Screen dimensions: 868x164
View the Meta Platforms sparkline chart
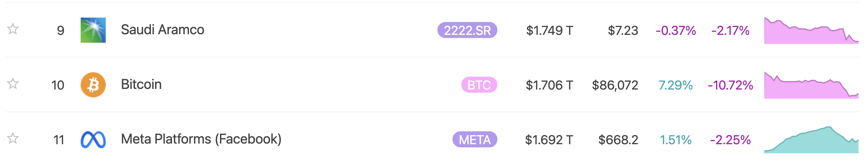pos(811,140)
